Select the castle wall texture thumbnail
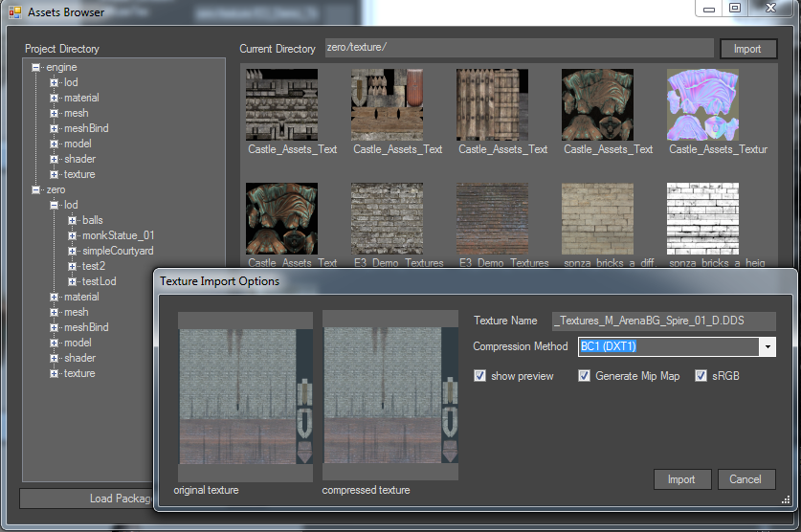The width and height of the screenshot is (801, 532). click(x=282, y=104)
